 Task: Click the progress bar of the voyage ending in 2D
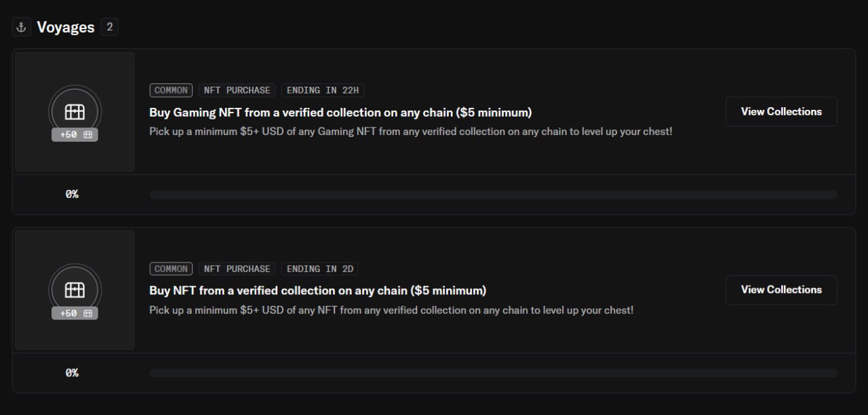pos(493,373)
